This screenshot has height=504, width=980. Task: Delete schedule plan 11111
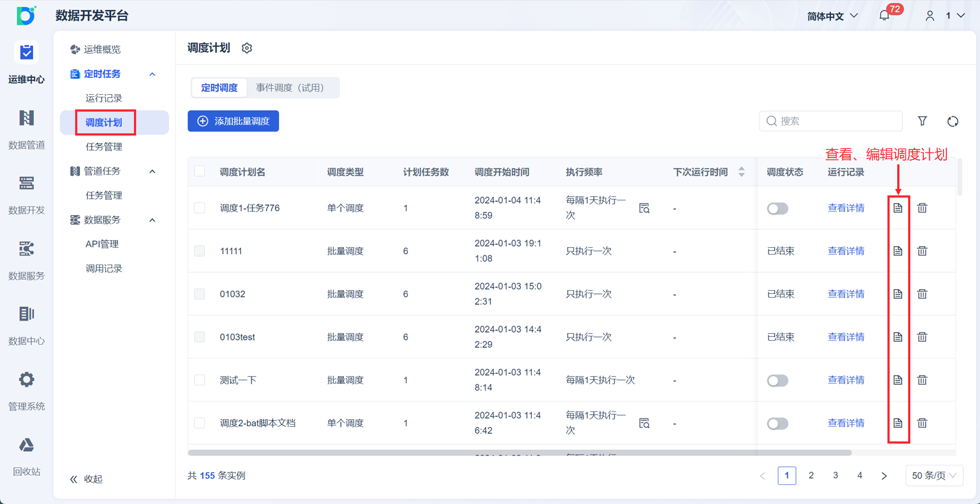pos(922,251)
